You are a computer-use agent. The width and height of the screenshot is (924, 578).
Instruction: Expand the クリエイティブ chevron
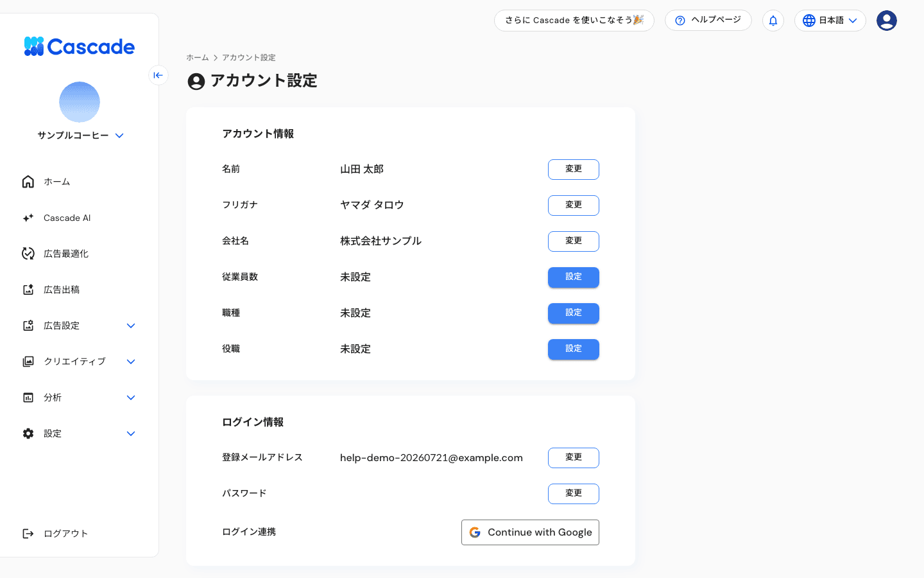point(131,362)
